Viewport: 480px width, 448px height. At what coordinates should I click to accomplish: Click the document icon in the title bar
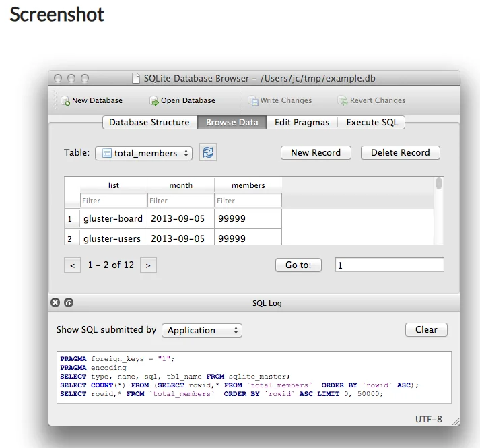tap(136, 78)
